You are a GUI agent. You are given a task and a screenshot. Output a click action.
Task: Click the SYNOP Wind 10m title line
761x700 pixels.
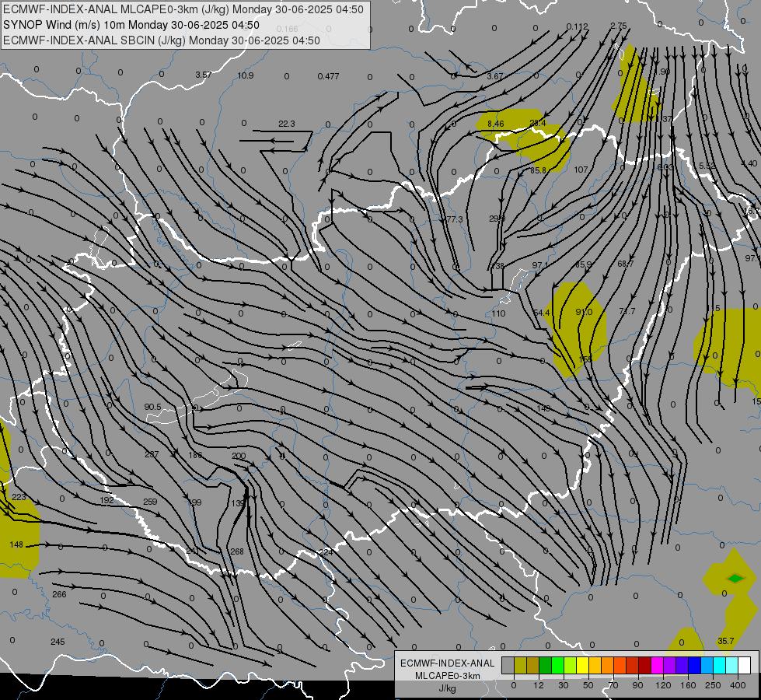click(x=131, y=25)
